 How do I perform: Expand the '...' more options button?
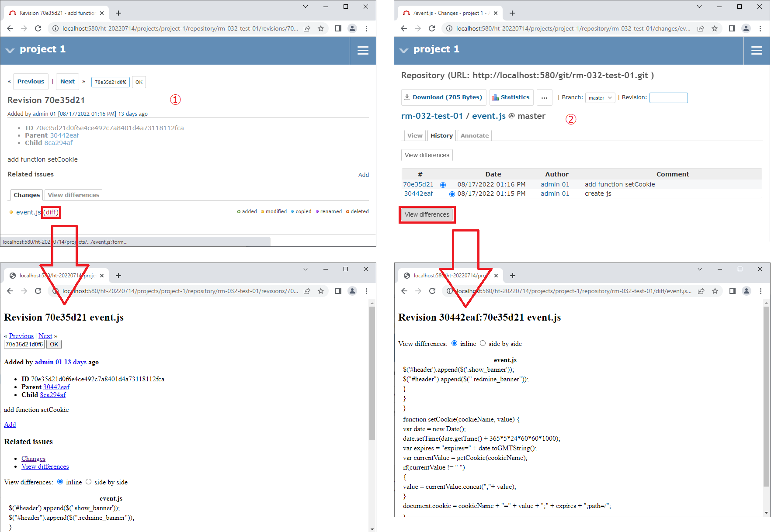coord(544,97)
